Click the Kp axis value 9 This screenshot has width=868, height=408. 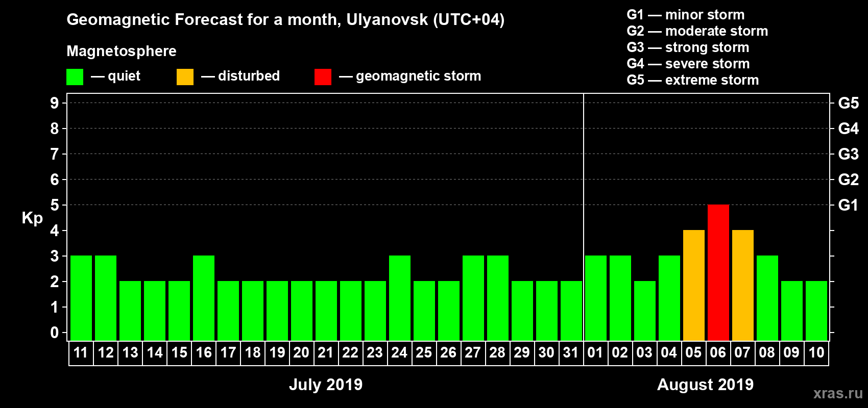pyautogui.click(x=55, y=103)
